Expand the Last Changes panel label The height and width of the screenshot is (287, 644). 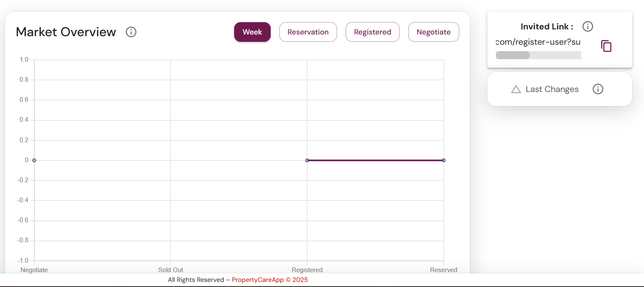(x=552, y=89)
